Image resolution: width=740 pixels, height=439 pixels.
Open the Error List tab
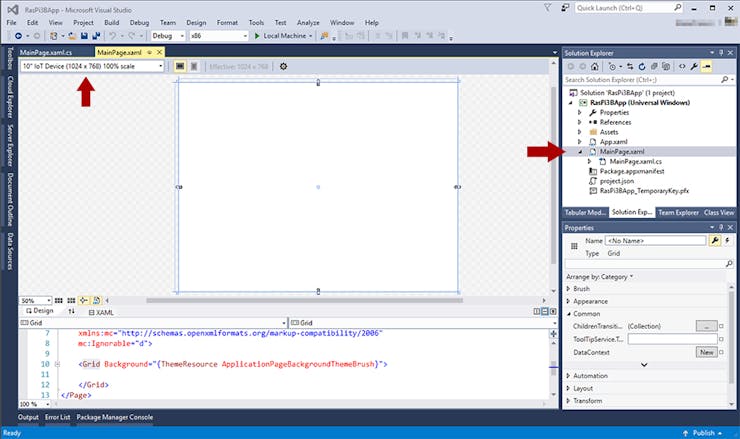coord(58,417)
